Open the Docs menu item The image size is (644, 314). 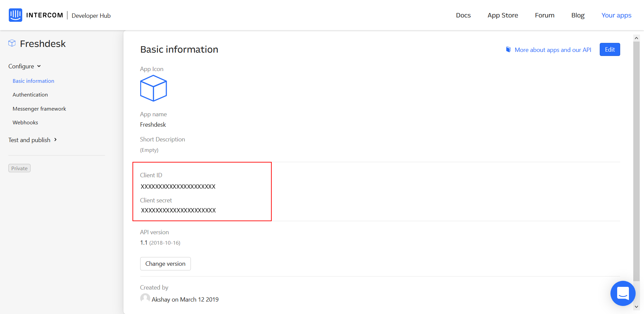coord(463,15)
